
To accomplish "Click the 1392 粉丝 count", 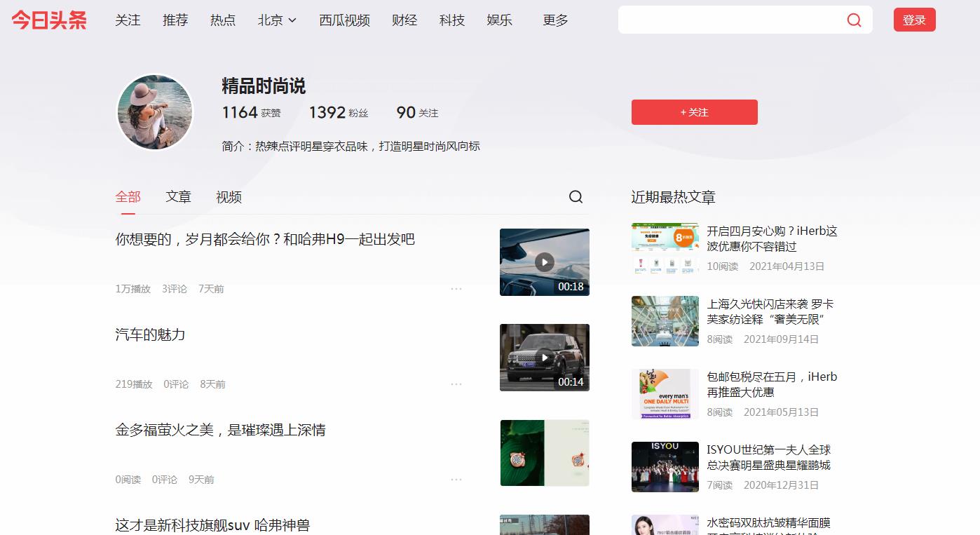I will click(339, 112).
